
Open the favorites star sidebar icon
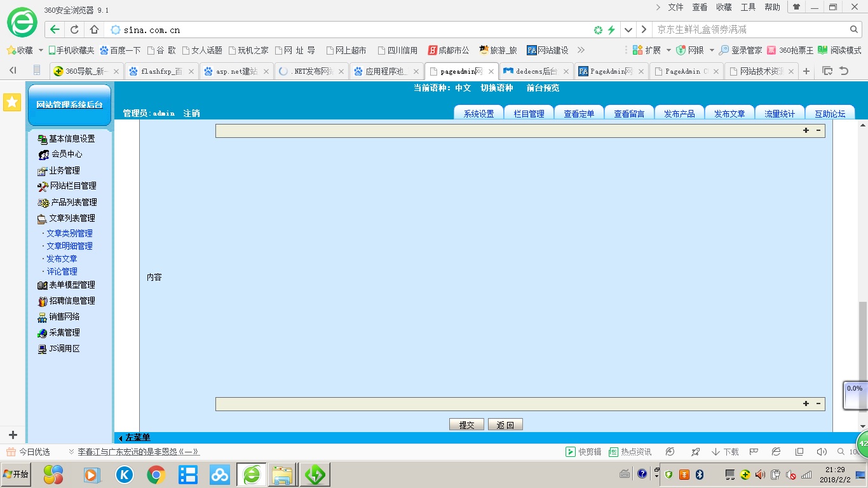point(12,102)
